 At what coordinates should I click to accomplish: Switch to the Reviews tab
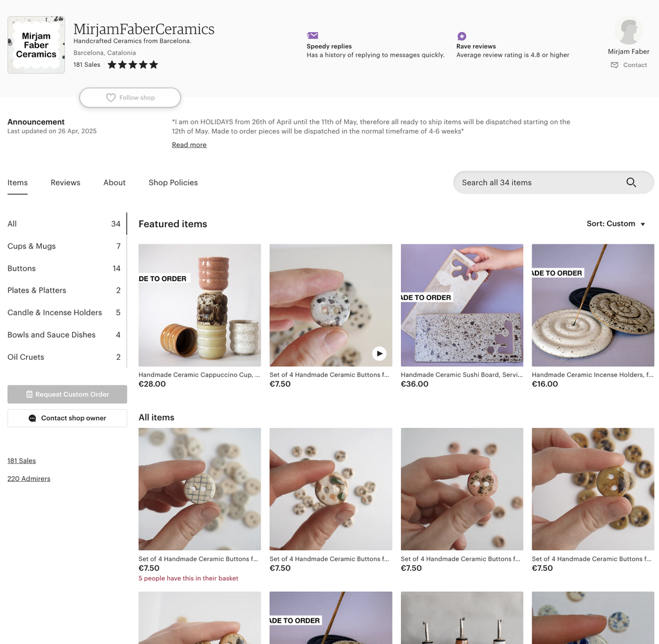point(66,183)
